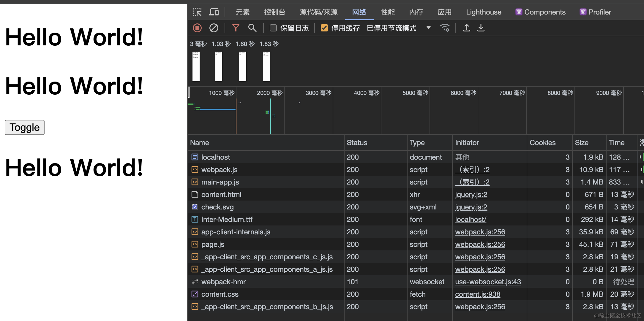Open network conditions wifi settings icon
The image size is (644, 321).
(x=445, y=28)
